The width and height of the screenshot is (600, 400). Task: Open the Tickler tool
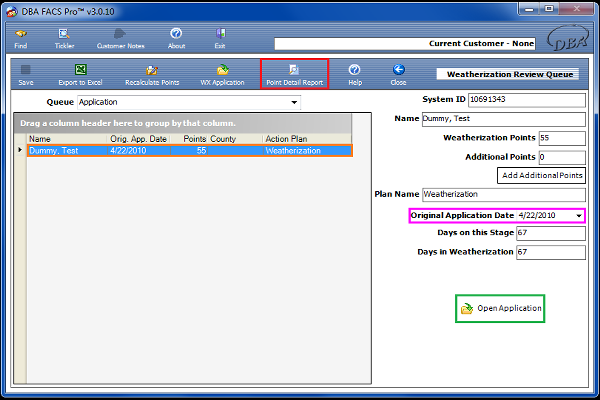(64, 39)
